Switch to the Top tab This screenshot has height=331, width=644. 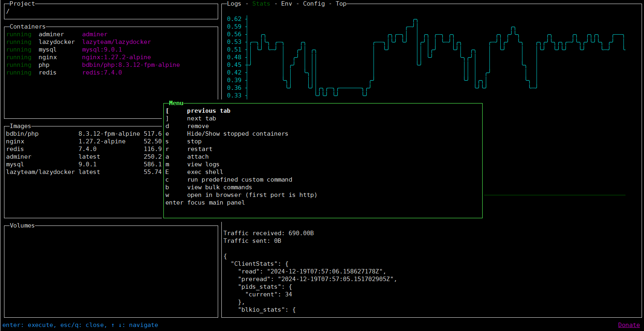point(341,4)
